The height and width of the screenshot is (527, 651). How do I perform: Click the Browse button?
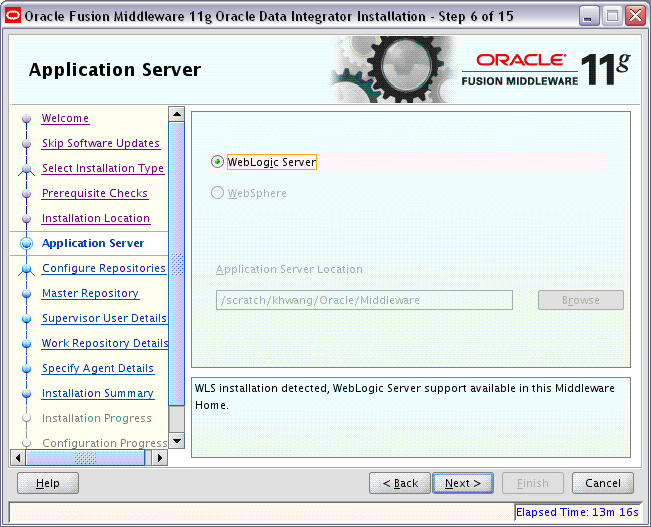click(581, 300)
